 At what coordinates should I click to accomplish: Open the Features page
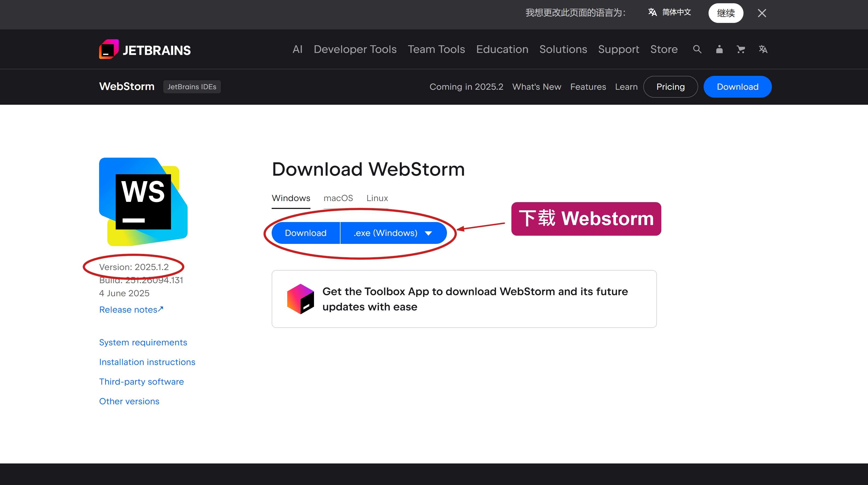[588, 87]
